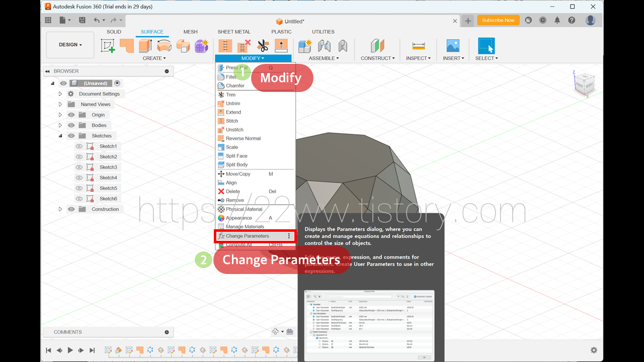Hide the Bodies folder via eye icon
The width and height of the screenshot is (644, 362).
(71, 125)
